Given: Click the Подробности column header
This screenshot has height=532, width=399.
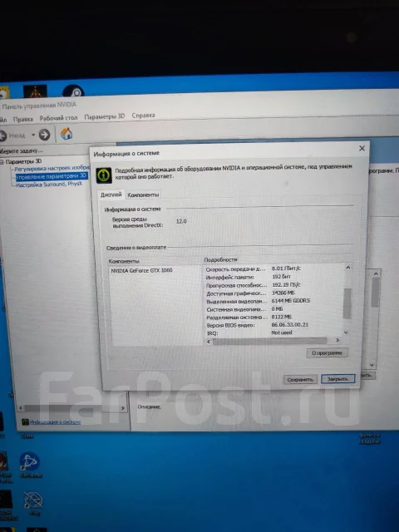Looking at the screenshot, I should pyautogui.click(x=220, y=259).
